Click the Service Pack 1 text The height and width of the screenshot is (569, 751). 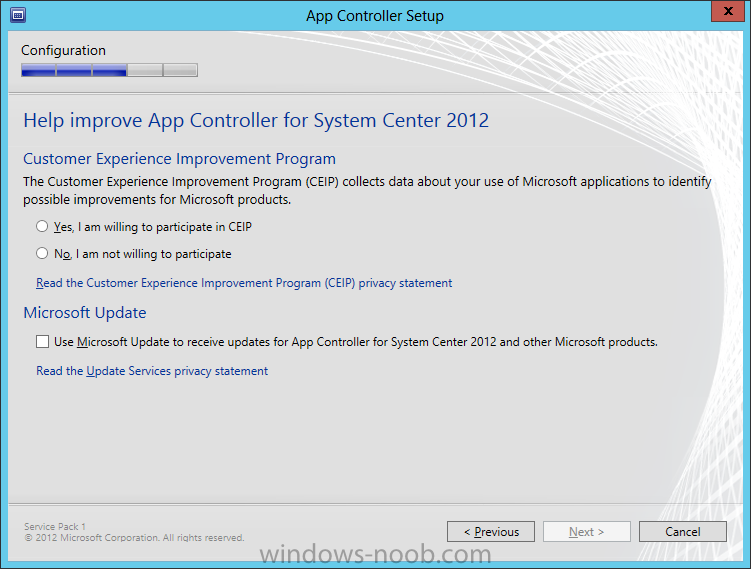tap(55, 526)
